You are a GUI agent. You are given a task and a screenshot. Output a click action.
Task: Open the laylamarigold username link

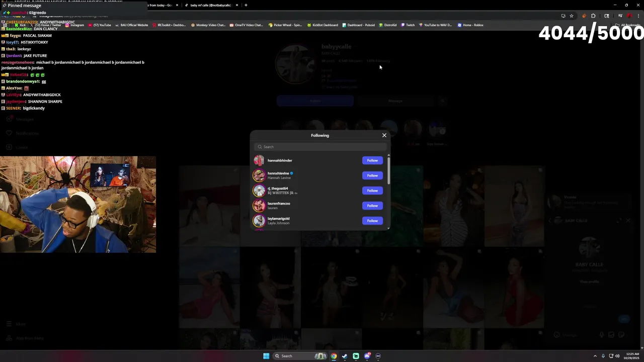[x=278, y=219]
